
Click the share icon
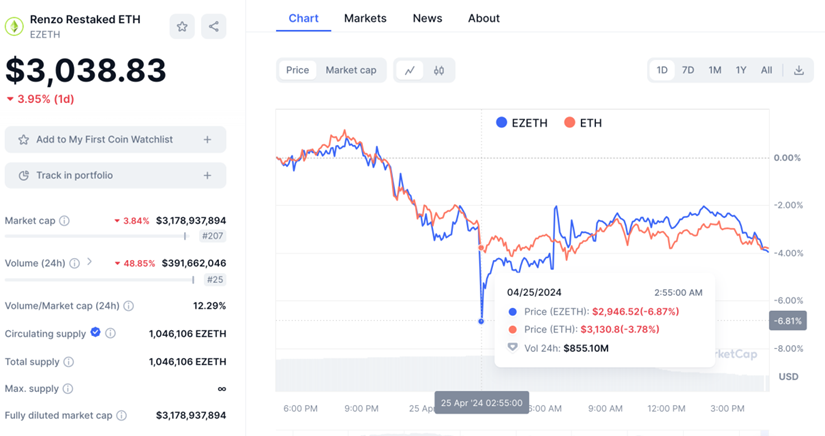[x=214, y=27]
